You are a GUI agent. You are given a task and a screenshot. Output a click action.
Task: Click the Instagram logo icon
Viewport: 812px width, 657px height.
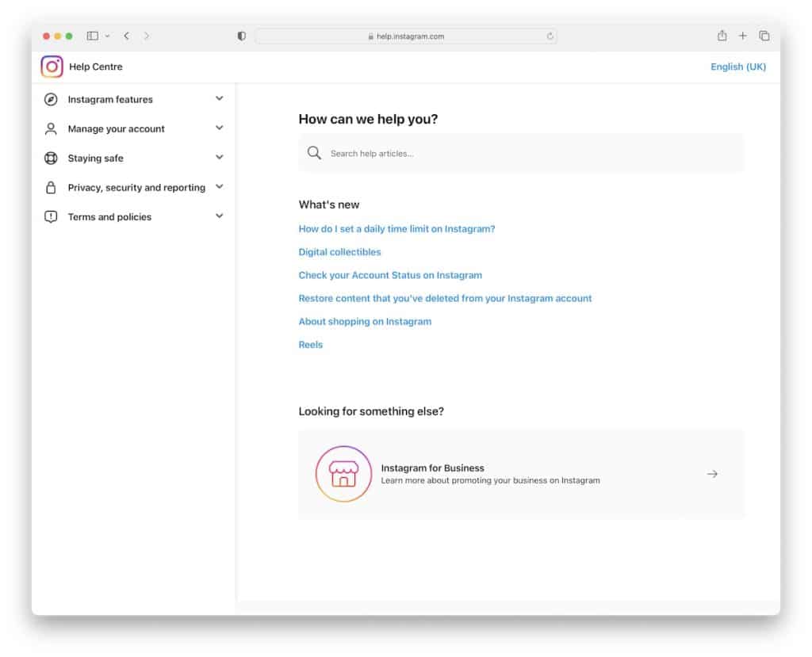(x=52, y=67)
